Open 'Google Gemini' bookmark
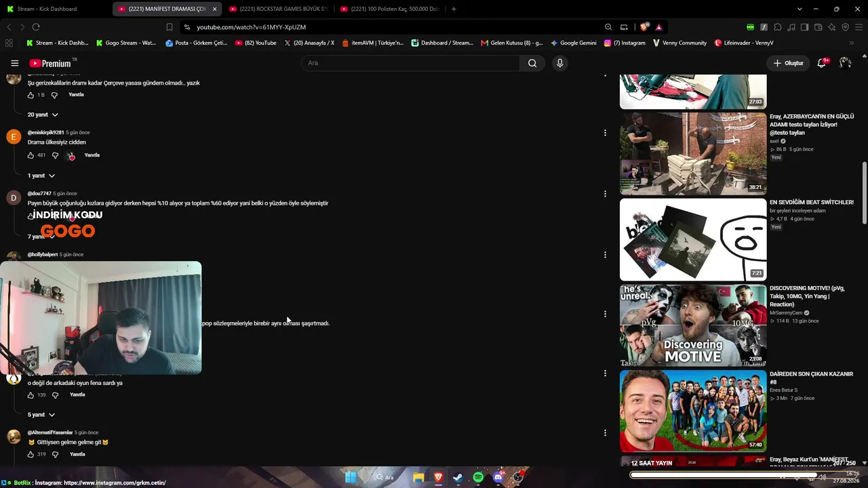The height and width of the screenshot is (488, 868). [574, 43]
